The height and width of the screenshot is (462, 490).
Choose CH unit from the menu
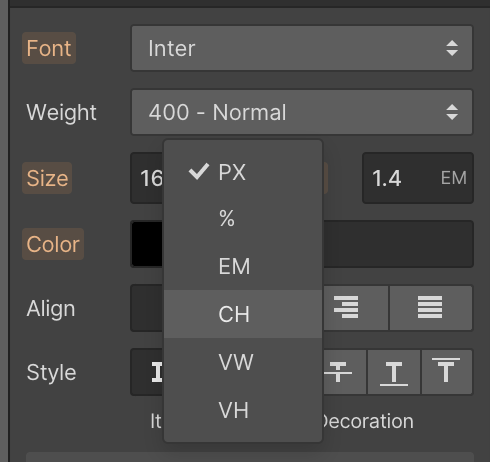[243, 314]
